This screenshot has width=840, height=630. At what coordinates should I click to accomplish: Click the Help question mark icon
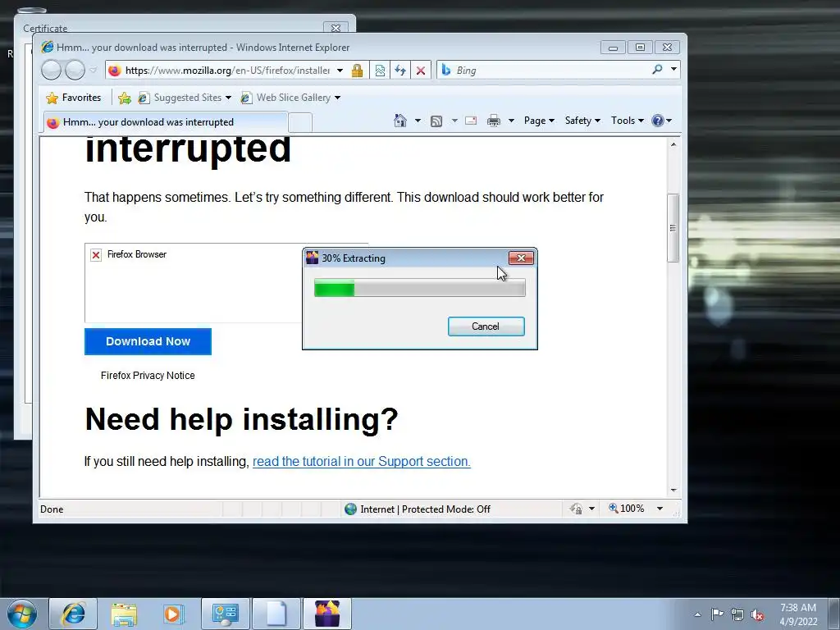point(657,121)
